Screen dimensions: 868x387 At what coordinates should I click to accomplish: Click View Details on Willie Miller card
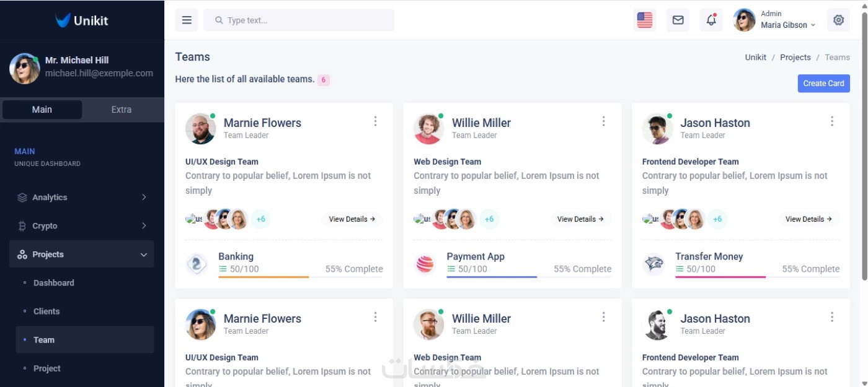click(x=580, y=219)
